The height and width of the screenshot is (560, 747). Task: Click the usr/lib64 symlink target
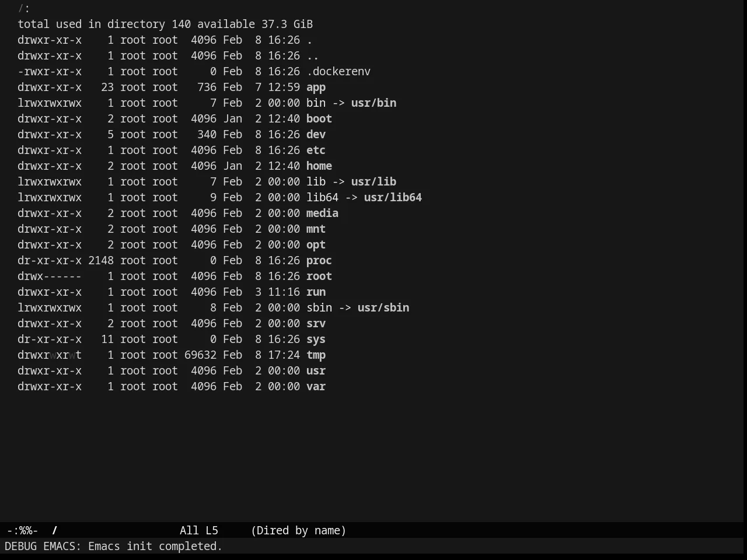pos(393,198)
